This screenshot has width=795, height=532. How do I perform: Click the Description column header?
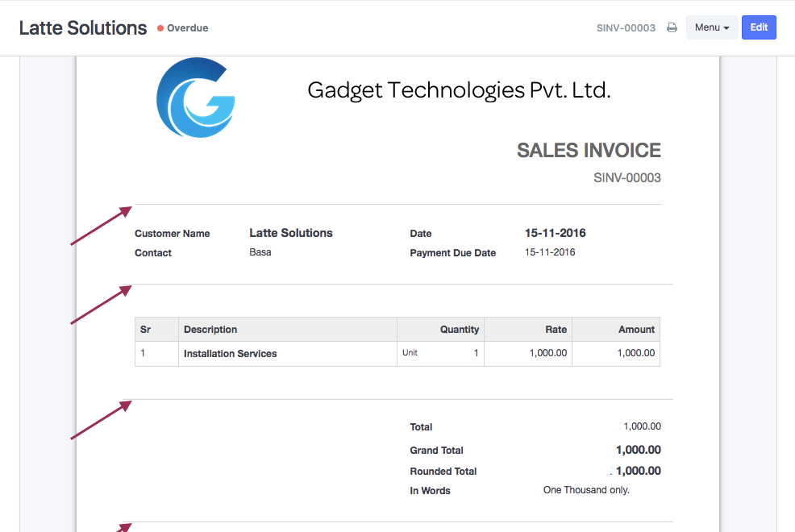point(210,329)
